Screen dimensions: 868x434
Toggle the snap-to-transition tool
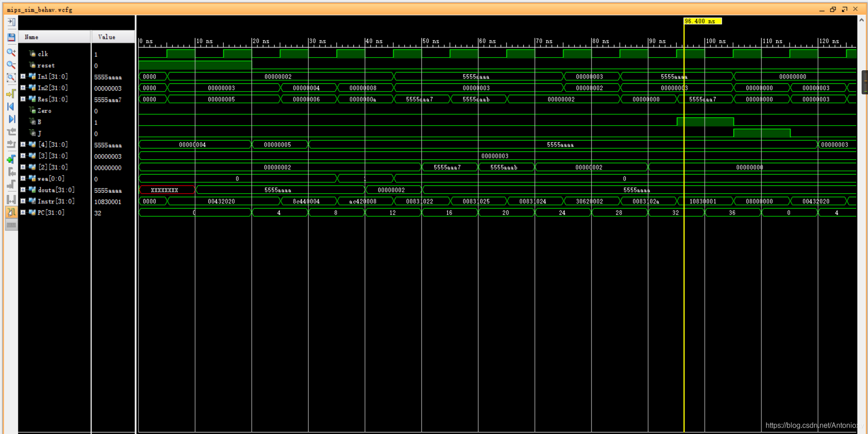pos(11,212)
